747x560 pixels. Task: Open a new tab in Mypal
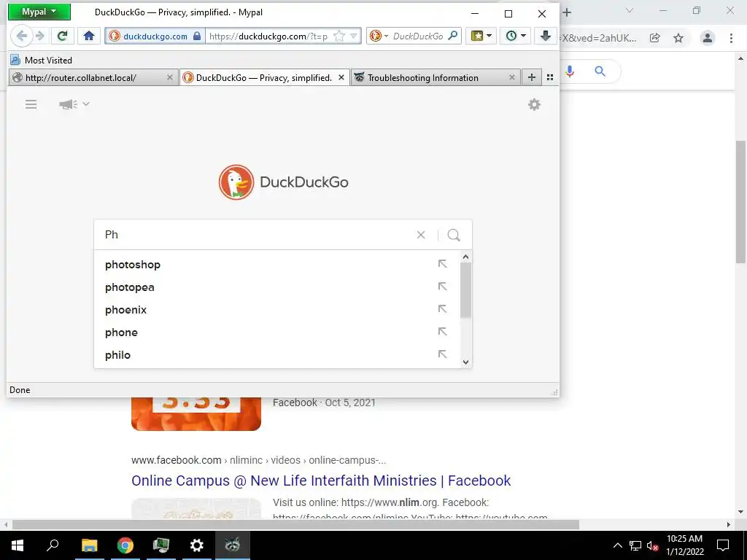(x=532, y=77)
